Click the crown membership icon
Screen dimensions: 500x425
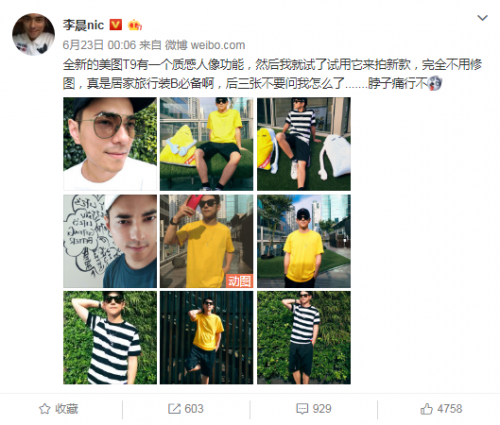[135, 25]
